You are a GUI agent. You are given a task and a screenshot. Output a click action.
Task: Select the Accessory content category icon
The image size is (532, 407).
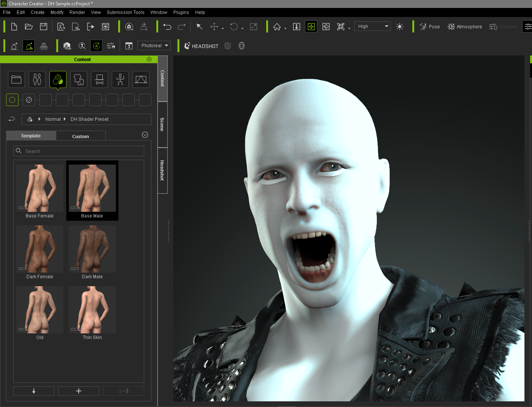[x=99, y=79]
